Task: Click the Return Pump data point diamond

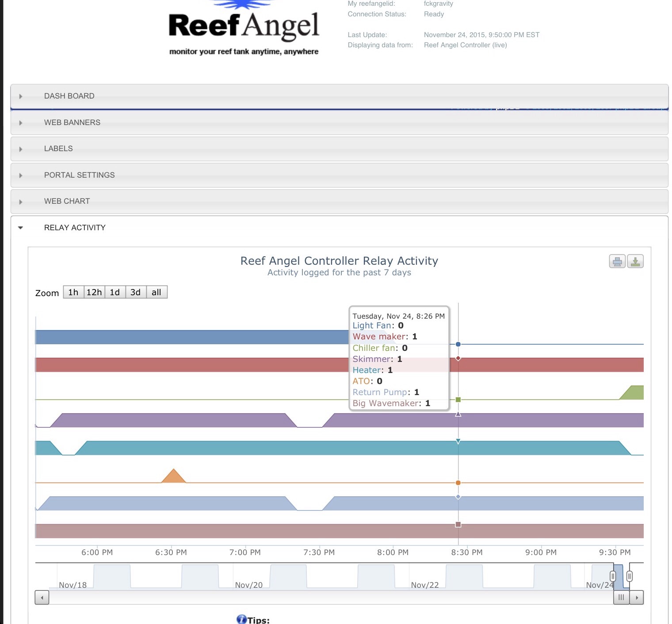Action: [458, 497]
